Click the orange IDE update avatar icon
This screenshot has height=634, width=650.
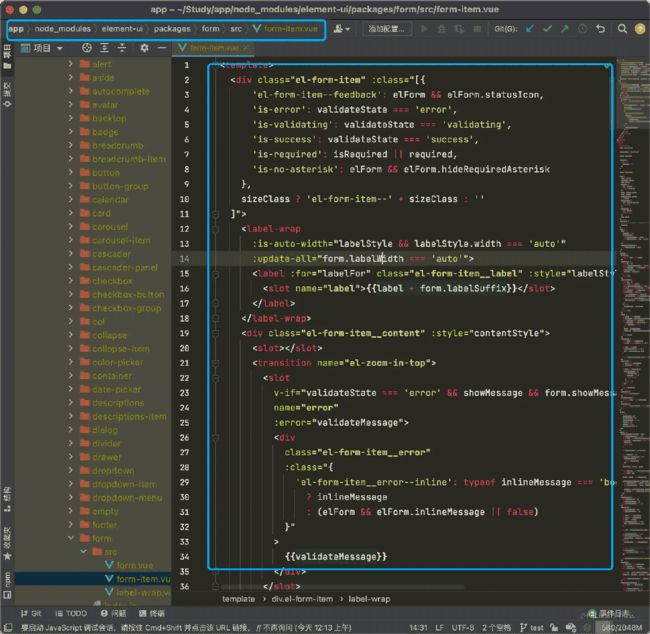tap(640, 29)
